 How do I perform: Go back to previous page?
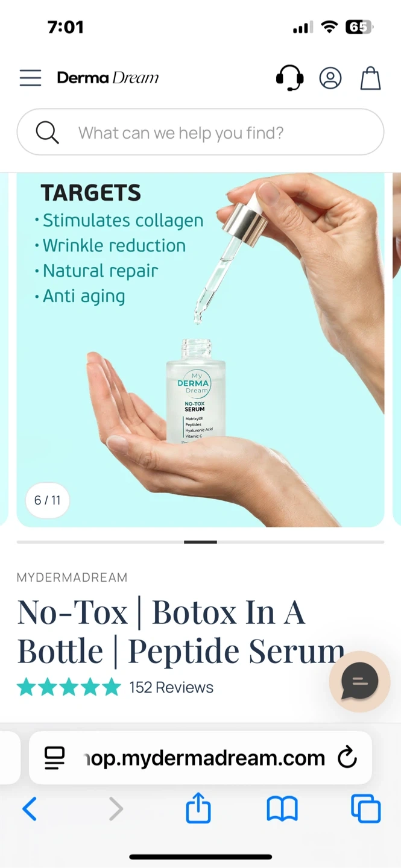click(30, 809)
